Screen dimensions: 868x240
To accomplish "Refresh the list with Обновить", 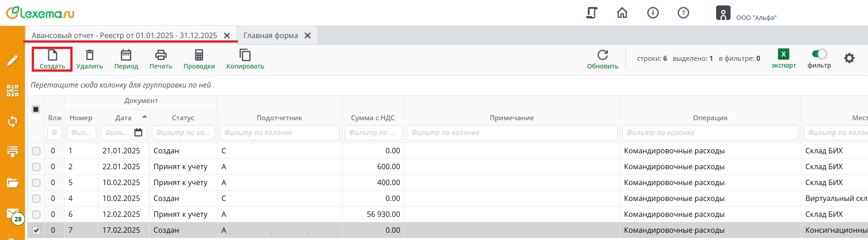I will tap(603, 55).
